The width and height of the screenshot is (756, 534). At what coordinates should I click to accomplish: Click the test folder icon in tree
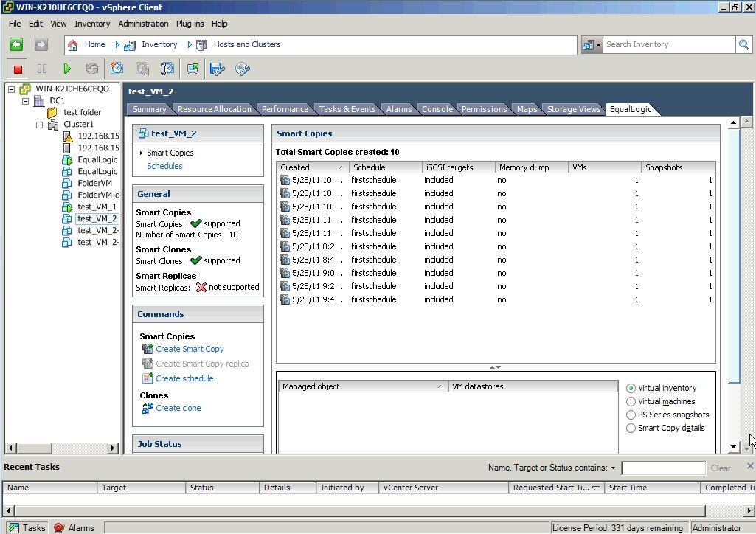pyautogui.click(x=52, y=112)
